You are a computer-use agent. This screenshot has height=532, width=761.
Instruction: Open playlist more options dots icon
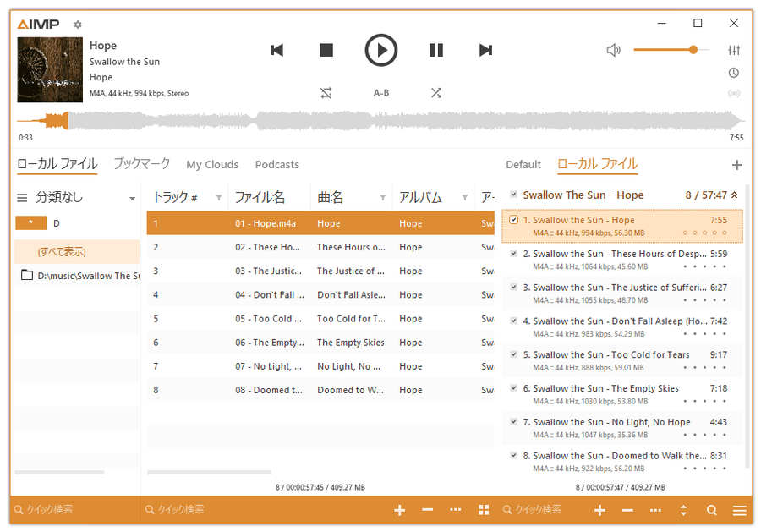tap(655, 510)
